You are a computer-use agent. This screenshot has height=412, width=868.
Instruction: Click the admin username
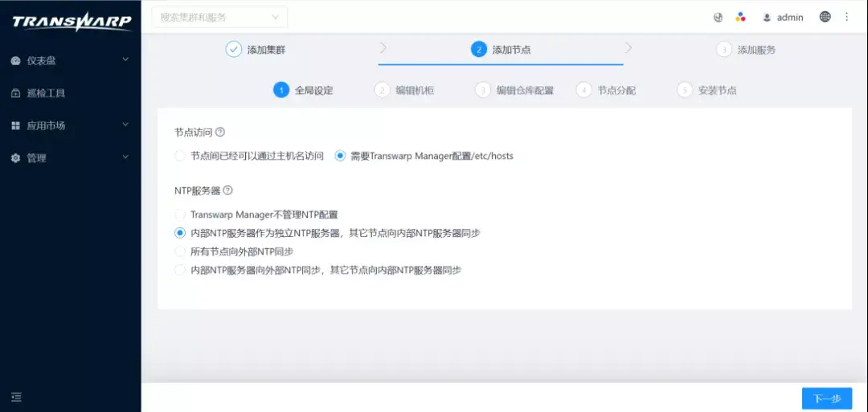click(x=790, y=17)
